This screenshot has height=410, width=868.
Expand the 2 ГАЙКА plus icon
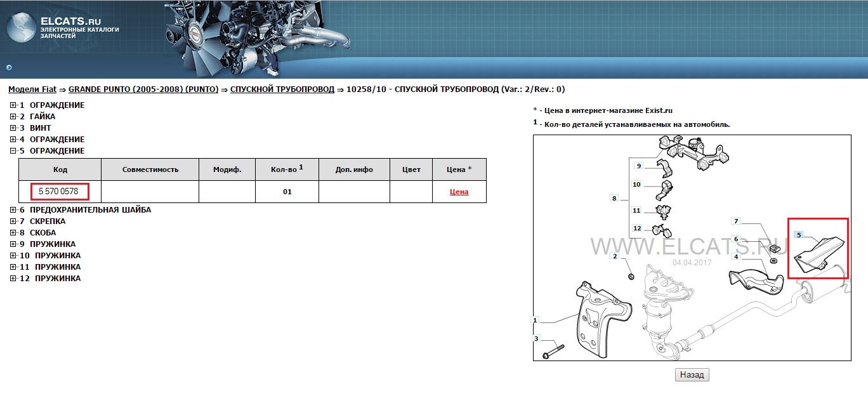pyautogui.click(x=13, y=117)
